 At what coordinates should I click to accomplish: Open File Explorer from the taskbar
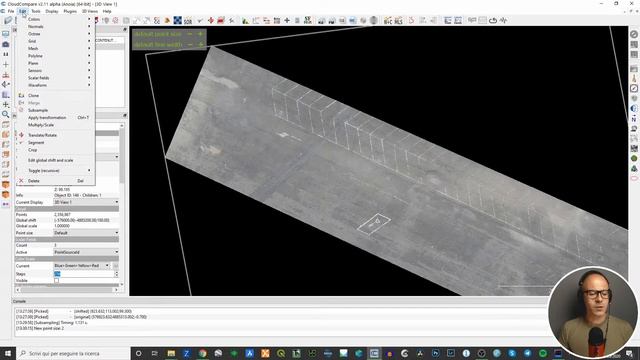click(171, 353)
